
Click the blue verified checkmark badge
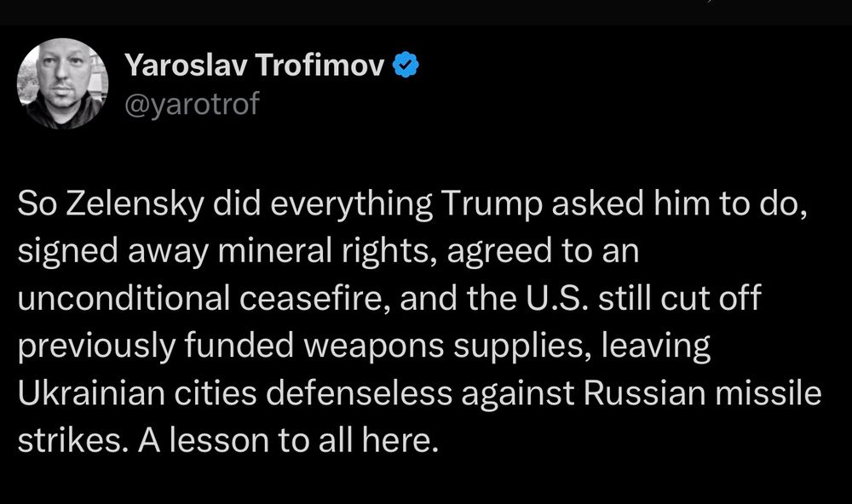(406, 65)
